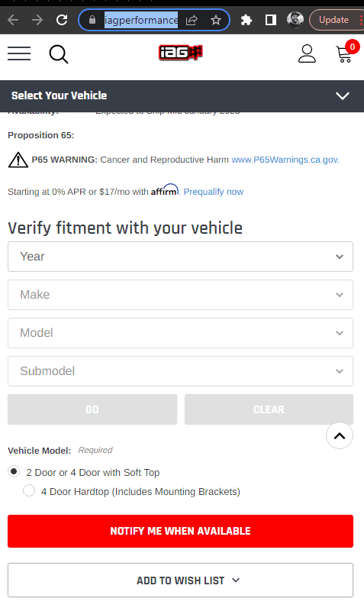Screen dimensions: 364x608
Task: Reload the page in browser
Action: click(x=62, y=20)
